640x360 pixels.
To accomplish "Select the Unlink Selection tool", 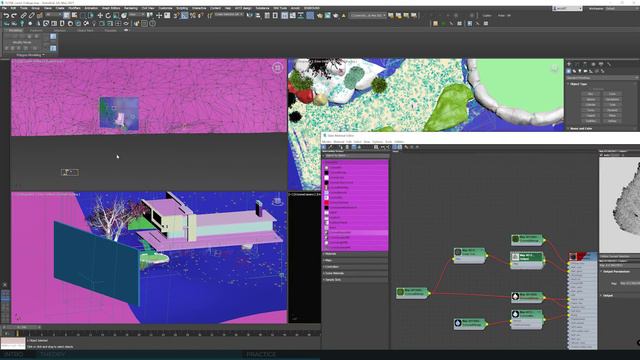I will [x=31, y=16].
